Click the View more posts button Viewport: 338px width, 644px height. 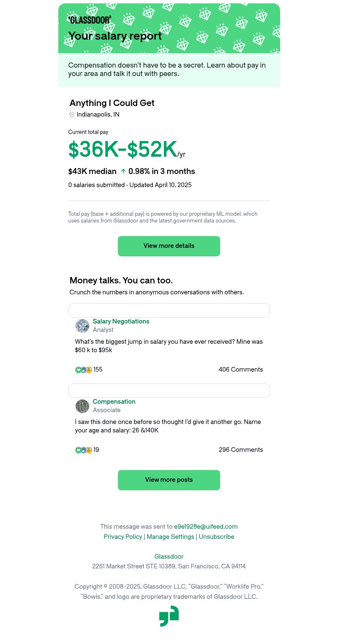coord(169,480)
